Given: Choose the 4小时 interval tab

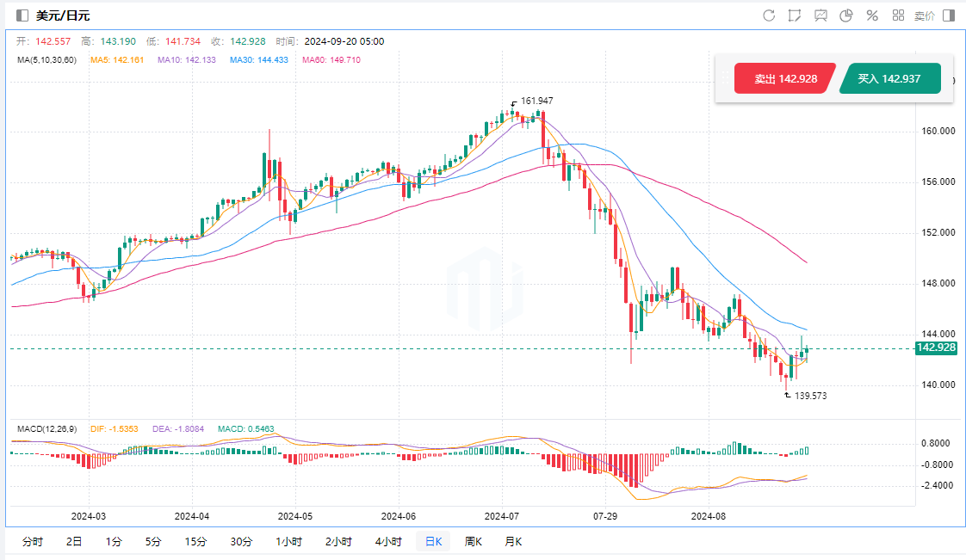Looking at the screenshot, I should [388, 542].
